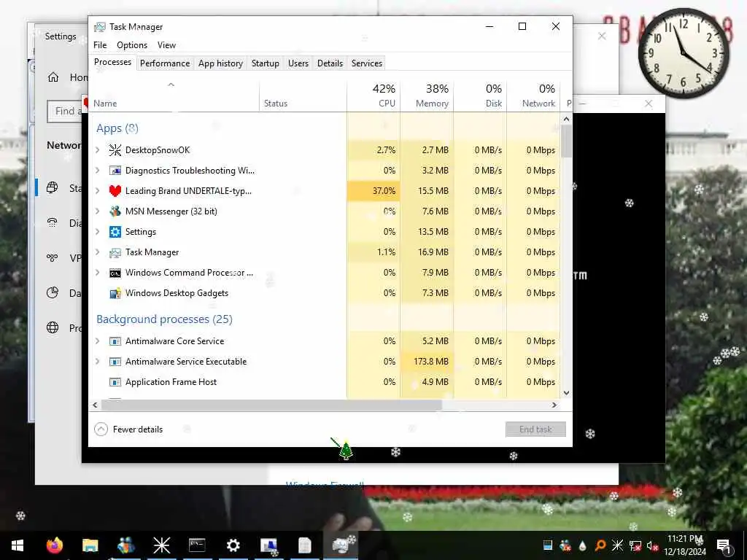The height and width of the screenshot is (560, 747).
Task: Select the Antimalware Service Executable icon
Action: 115,362
